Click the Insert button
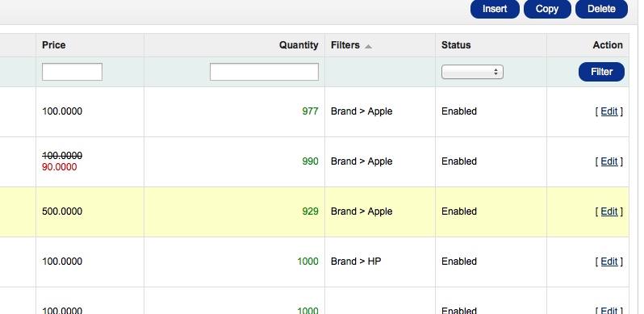644x314 pixels. pyautogui.click(x=495, y=9)
